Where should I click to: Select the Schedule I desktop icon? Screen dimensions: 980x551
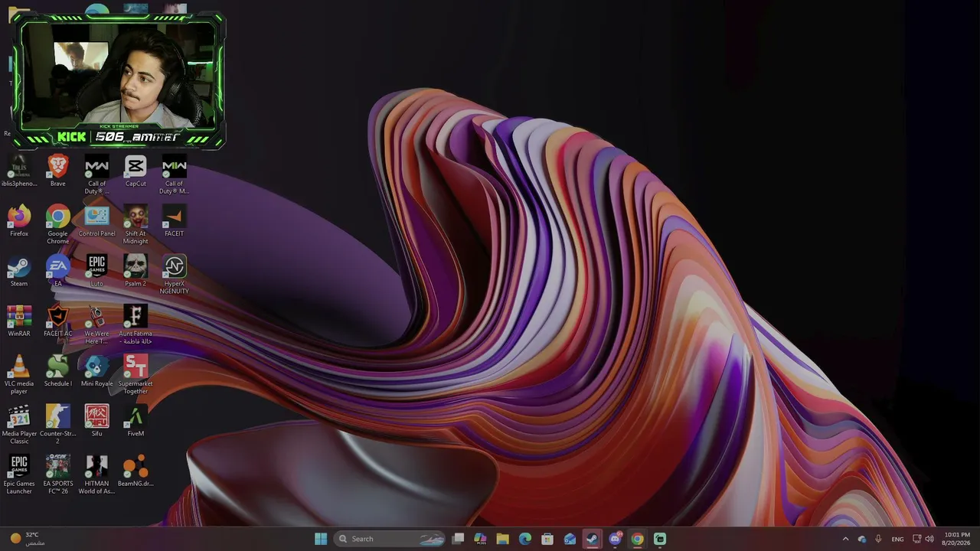pyautogui.click(x=57, y=371)
